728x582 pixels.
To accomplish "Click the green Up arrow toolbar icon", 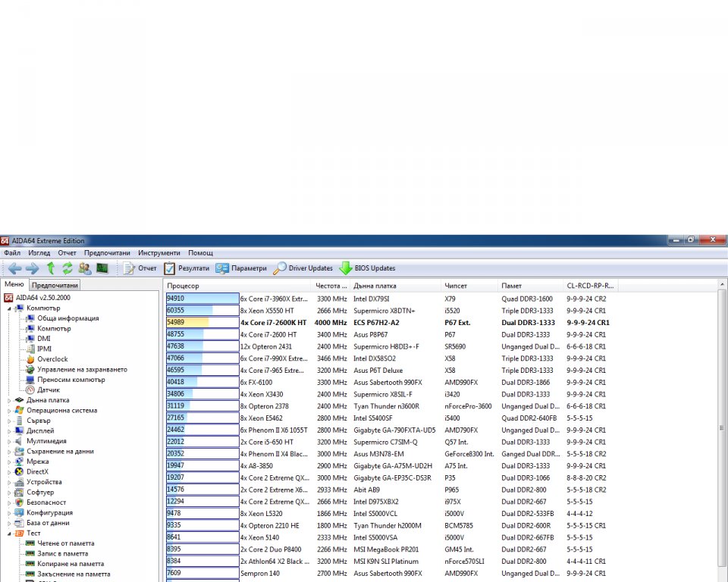I will [51, 268].
